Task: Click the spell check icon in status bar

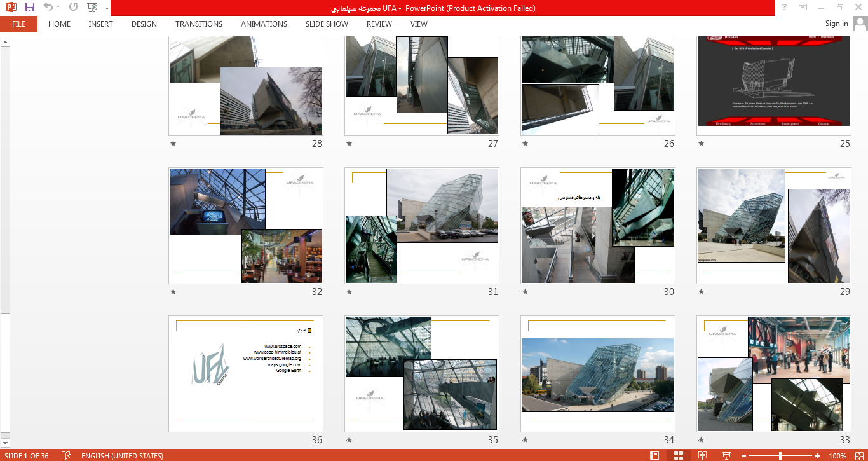Action: coord(66,456)
